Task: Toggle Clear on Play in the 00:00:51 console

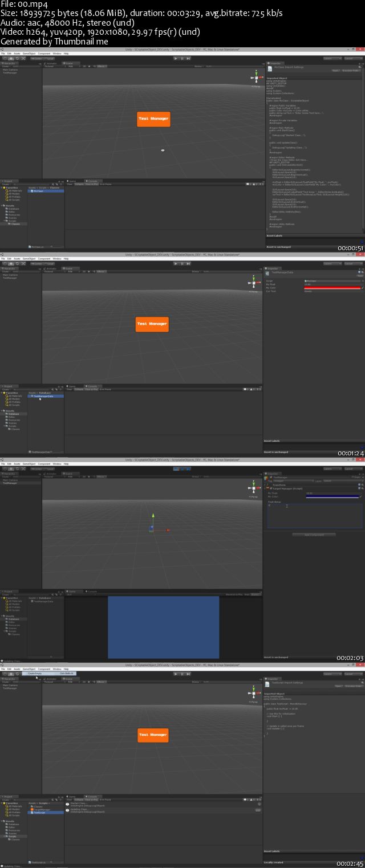Action: (91, 184)
